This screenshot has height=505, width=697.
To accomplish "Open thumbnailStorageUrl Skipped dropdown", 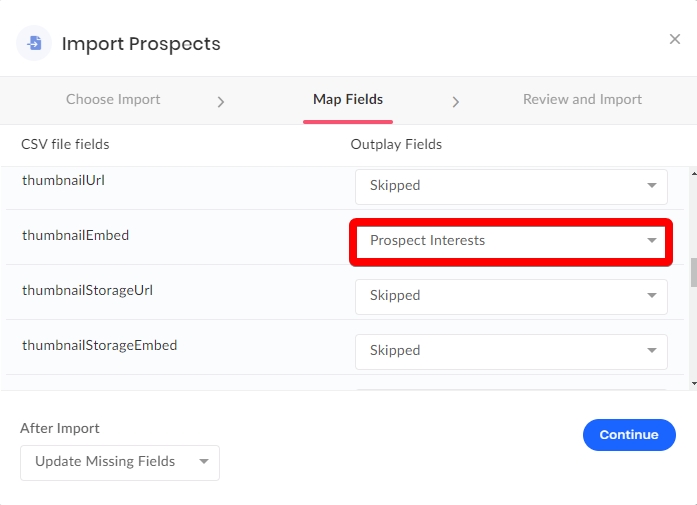I will point(510,295).
